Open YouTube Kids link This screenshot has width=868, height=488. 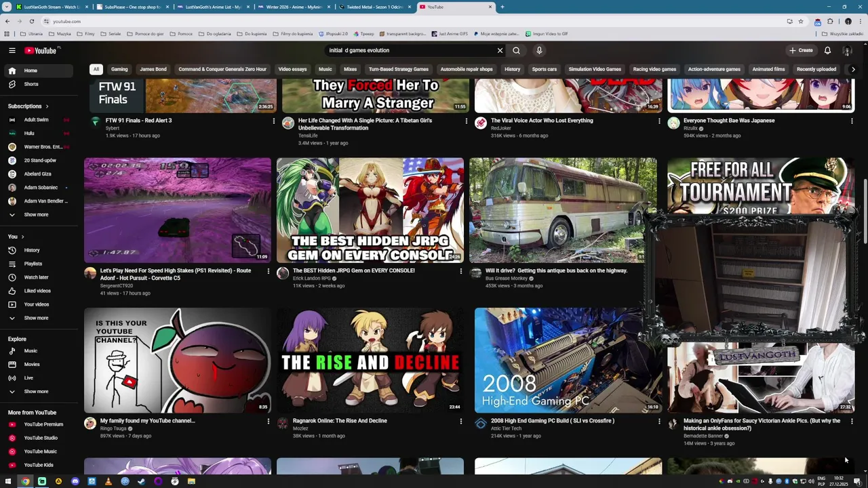[x=39, y=465]
